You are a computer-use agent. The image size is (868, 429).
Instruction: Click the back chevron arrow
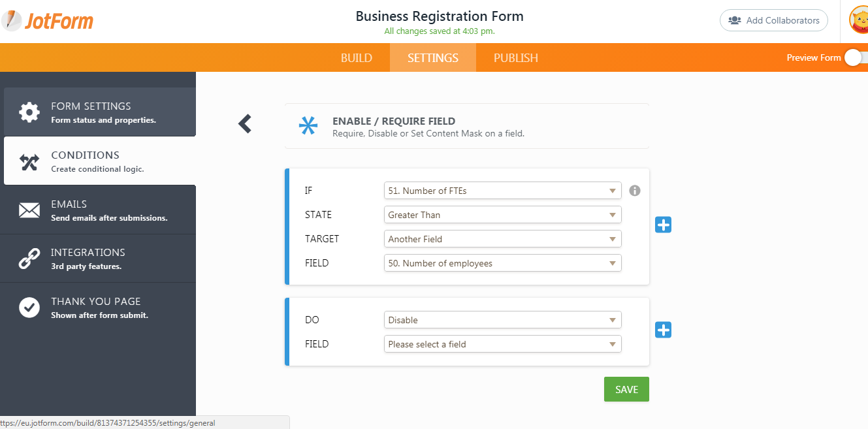click(x=245, y=123)
